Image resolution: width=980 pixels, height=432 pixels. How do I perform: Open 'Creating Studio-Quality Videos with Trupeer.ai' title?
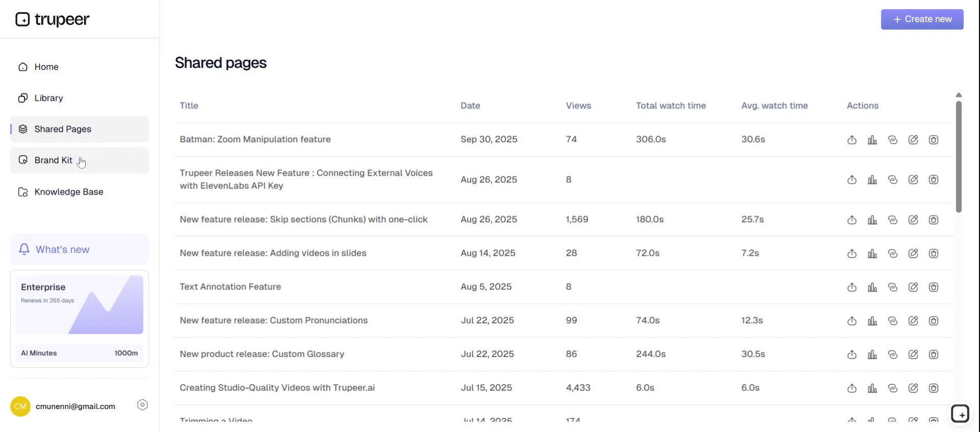coord(277,388)
